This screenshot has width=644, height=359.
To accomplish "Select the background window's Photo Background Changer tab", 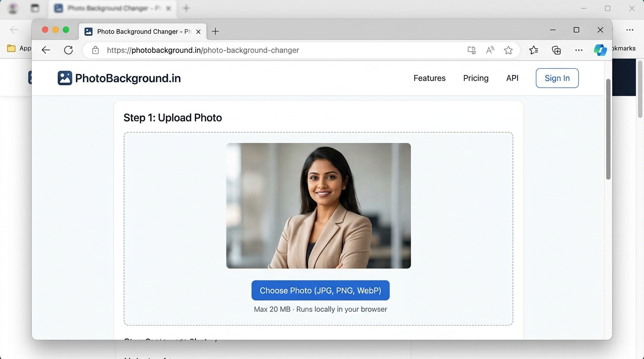I will coord(112,8).
